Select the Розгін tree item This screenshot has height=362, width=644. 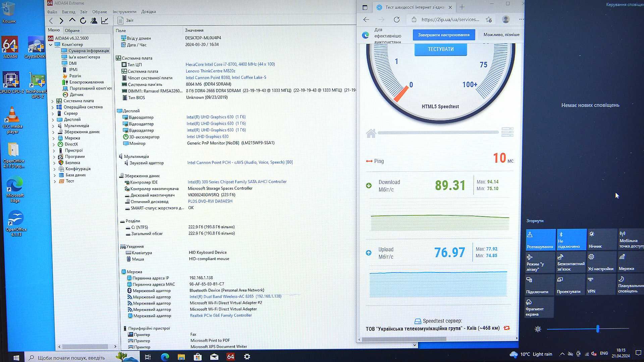[75, 76]
